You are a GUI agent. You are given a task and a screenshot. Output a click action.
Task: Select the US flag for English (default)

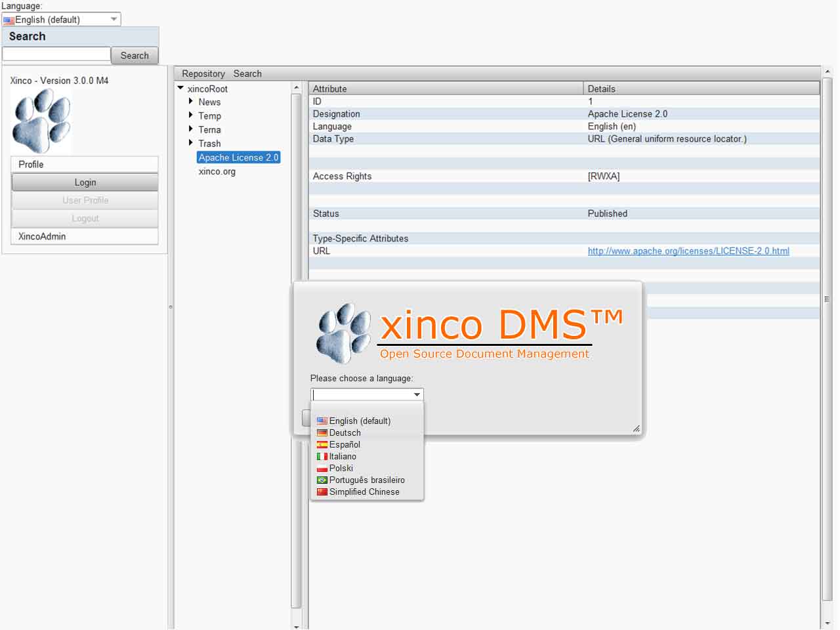[322, 421]
